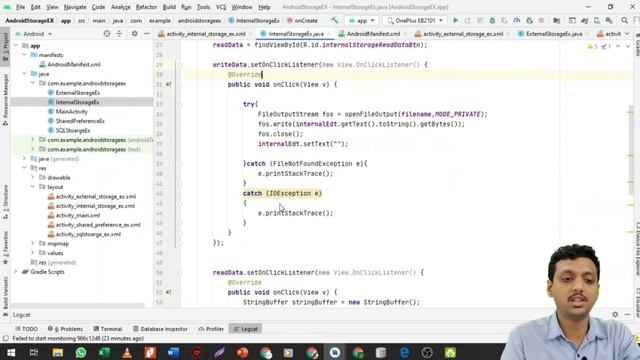The width and height of the screenshot is (640, 360).
Task: Switch to the ExternalStorageEx.java tab
Action: click(x=554, y=34)
